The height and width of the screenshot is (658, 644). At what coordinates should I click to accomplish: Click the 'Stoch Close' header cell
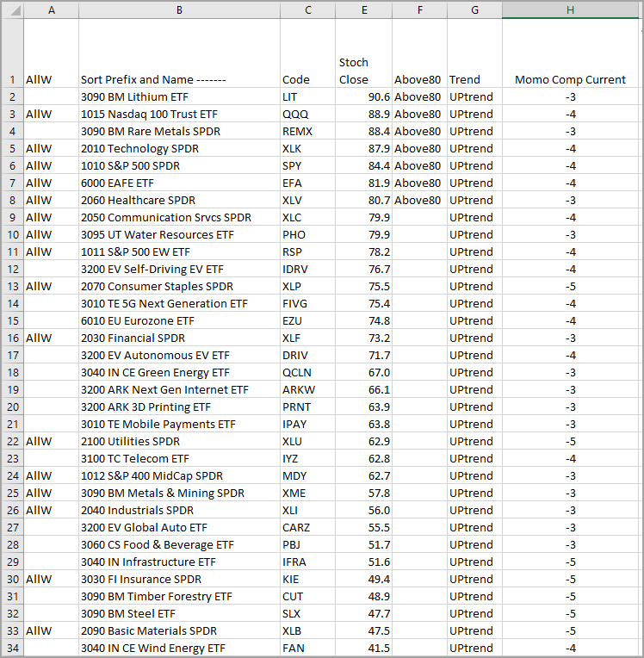click(x=363, y=53)
